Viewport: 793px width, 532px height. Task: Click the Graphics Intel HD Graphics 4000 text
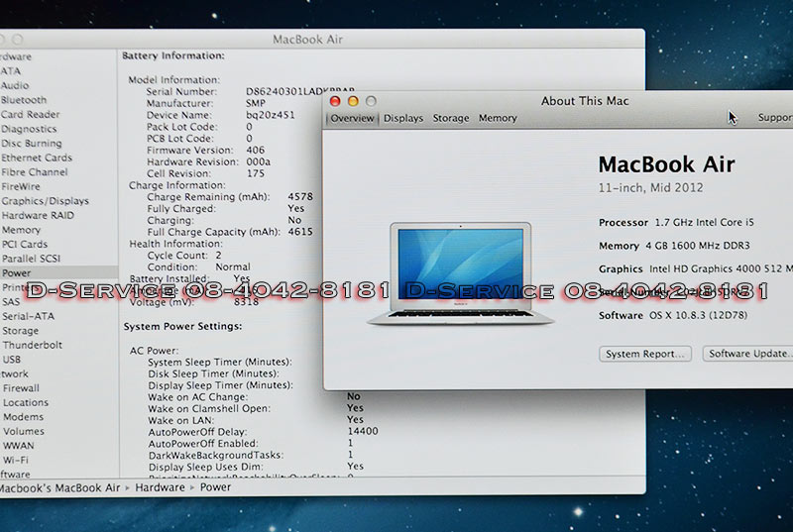696,268
